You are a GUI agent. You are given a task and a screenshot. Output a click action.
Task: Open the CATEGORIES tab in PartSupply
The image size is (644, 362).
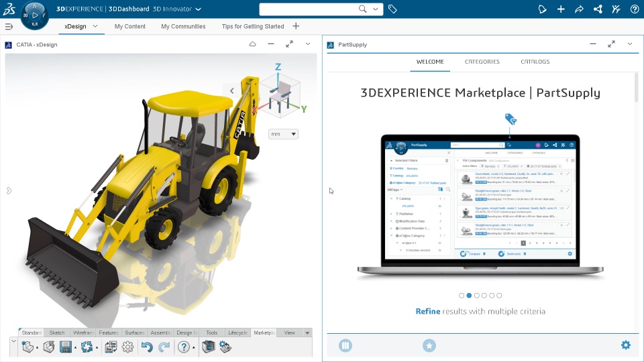pos(482,62)
